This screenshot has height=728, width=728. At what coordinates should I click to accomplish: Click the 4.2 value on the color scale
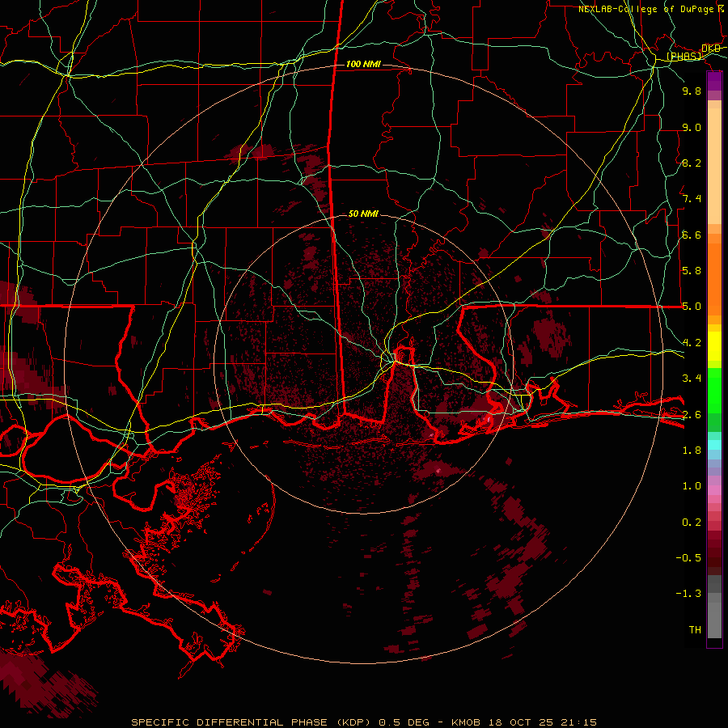[692, 343]
